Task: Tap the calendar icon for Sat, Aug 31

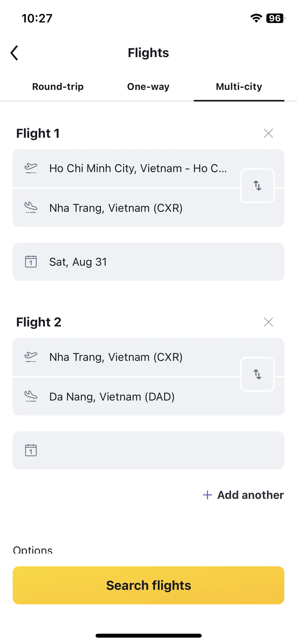Action: click(31, 262)
